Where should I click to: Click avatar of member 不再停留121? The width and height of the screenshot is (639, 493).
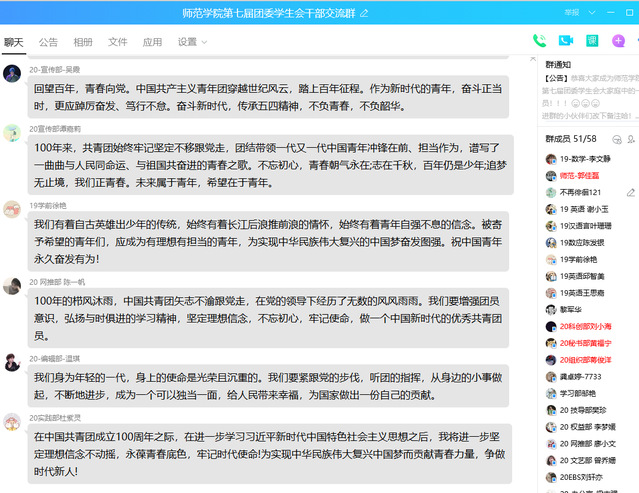pyautogui.click(x=551, y=192)
